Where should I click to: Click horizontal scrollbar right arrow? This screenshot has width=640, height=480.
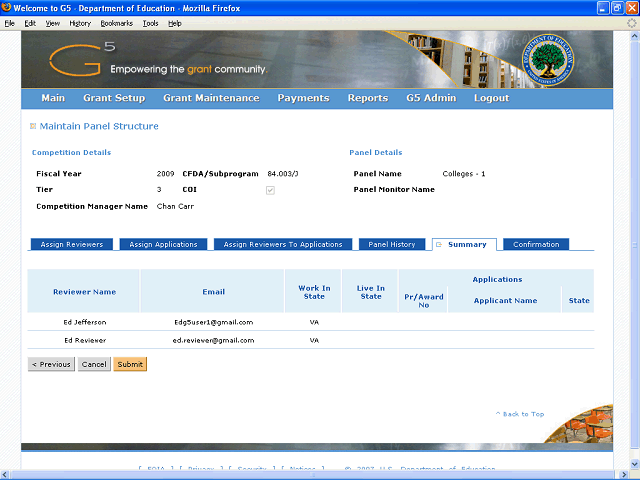pos(624,475)
